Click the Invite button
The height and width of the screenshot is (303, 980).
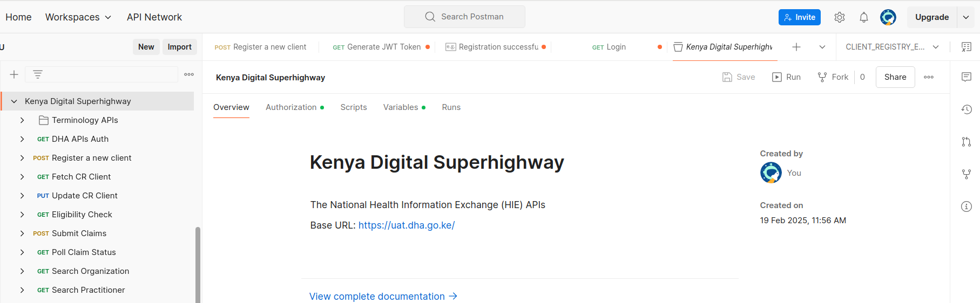800,17
